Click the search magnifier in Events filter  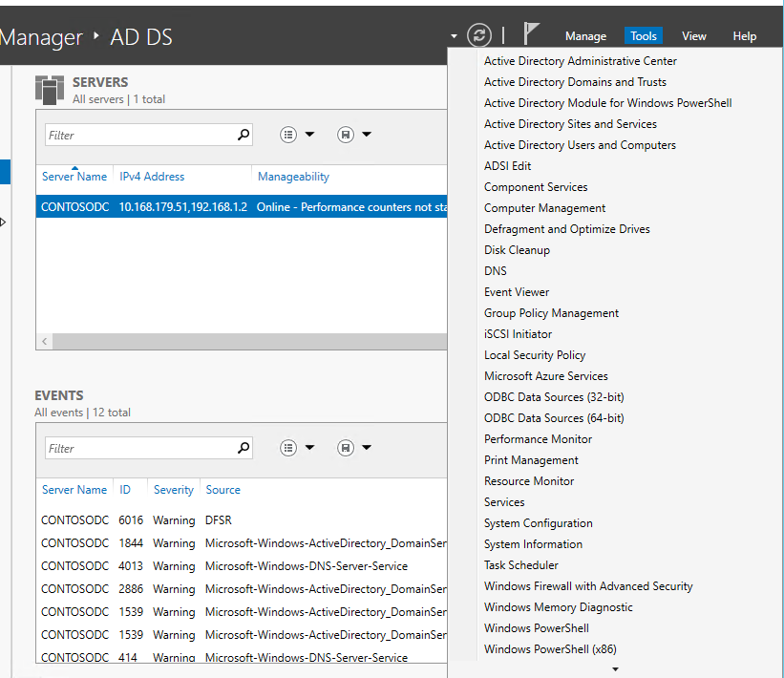point(244,448)
